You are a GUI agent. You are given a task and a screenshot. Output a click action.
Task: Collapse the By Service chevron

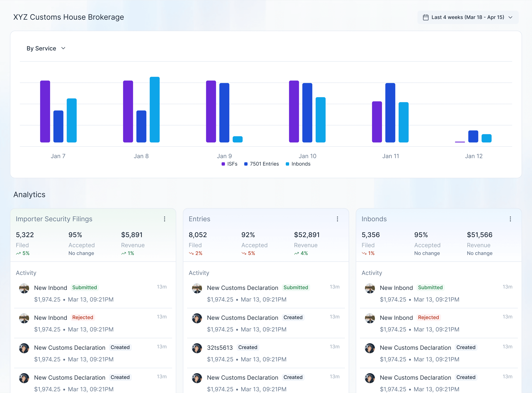coord(63,48)
